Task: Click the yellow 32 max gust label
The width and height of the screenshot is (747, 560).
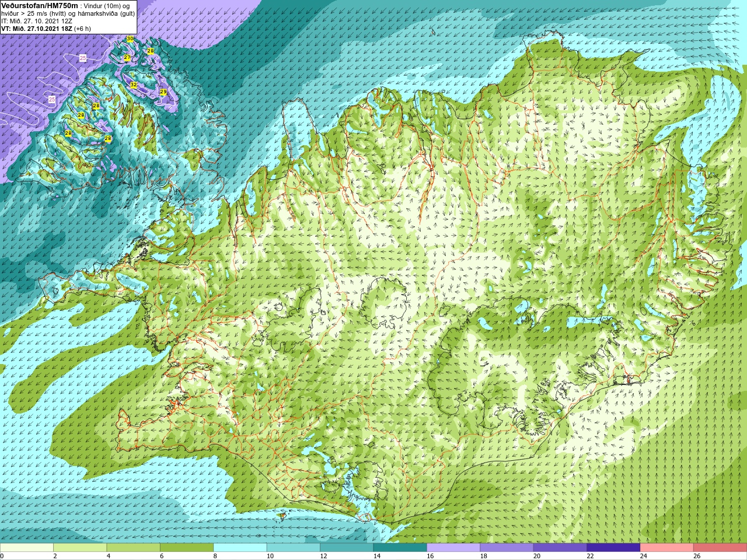Action: coord(134,85)
